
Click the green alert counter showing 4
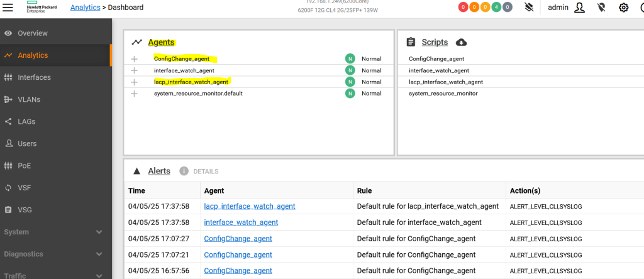click(x=496, y=8)
